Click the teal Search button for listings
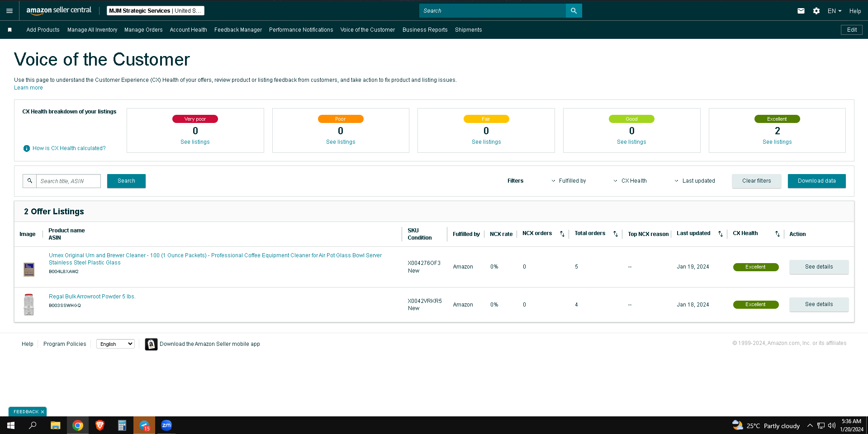The width and height of the screenshot is (868, 434). click(126, 181)
